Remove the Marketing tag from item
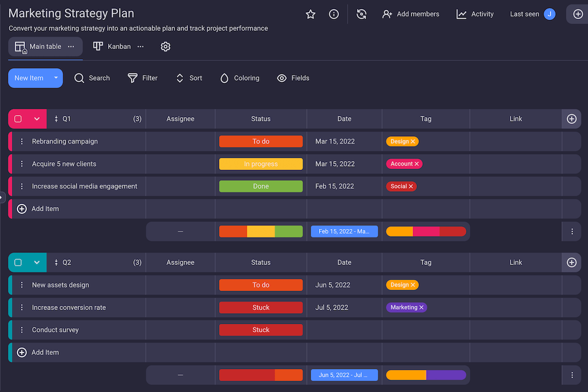This screenshot has width=588, height=392. tap(421, 308)
